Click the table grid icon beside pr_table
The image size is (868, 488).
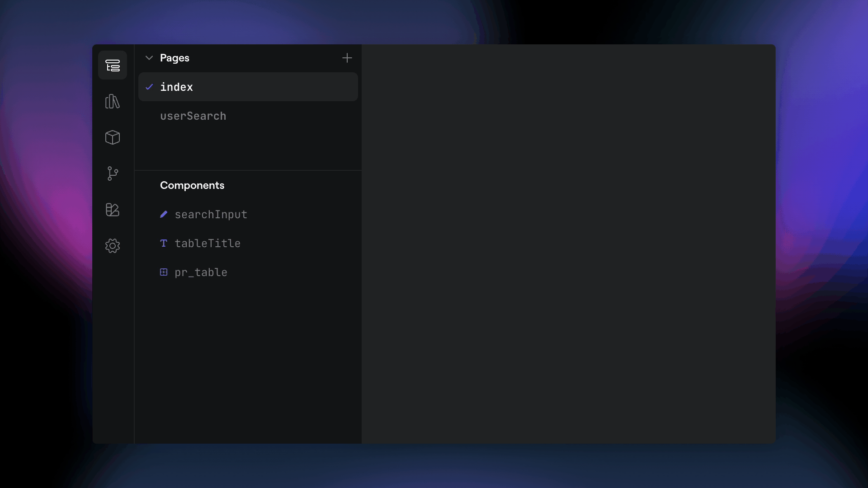[x=164, y=272]
